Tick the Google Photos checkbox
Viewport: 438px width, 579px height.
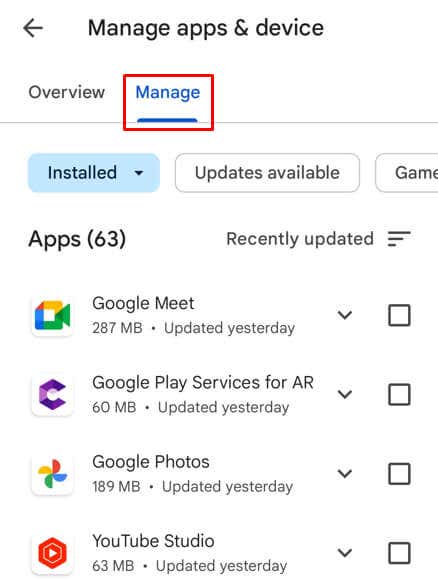399,473
